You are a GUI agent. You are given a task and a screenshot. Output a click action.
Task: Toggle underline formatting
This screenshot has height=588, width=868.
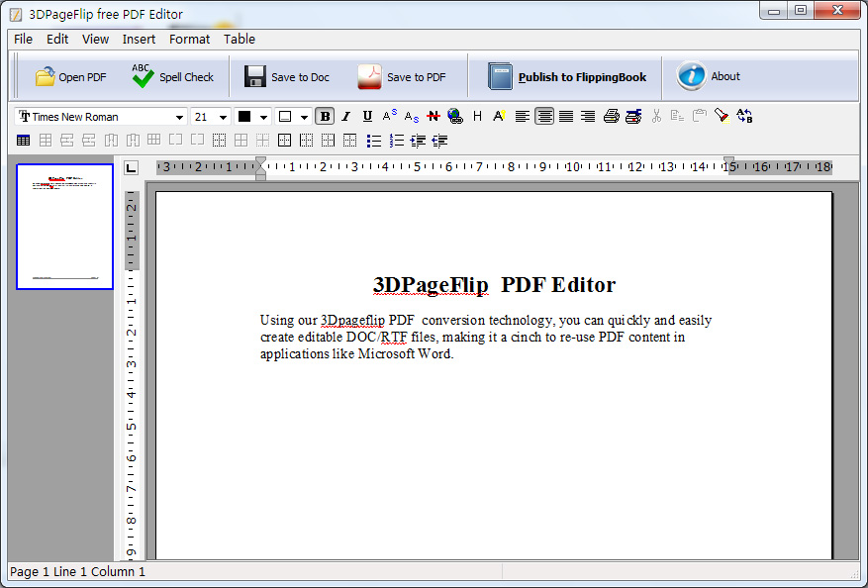point(367,116)
